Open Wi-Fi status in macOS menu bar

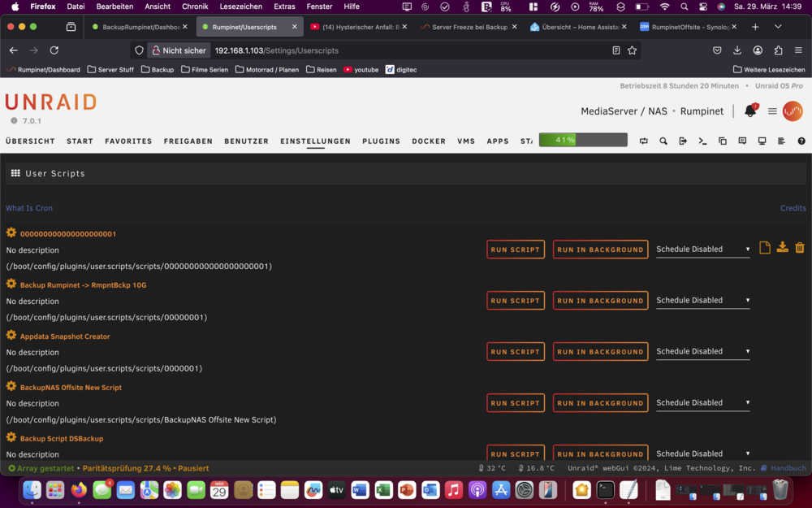click(x=664, y=7)
